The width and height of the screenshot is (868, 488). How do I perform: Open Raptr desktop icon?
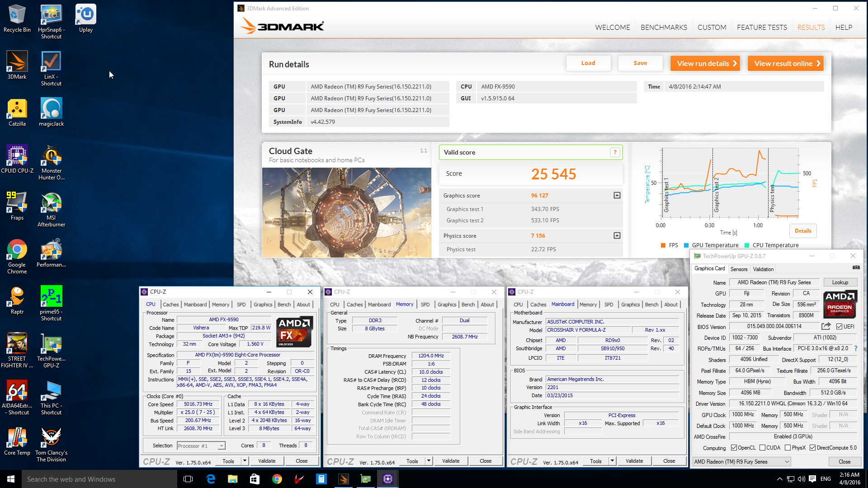(x=17, y=300)
